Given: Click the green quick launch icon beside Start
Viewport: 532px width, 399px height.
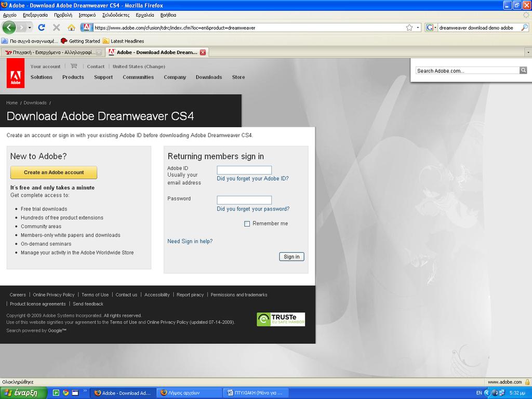Looking at the screenshot, I should click(x=56, y=393).
